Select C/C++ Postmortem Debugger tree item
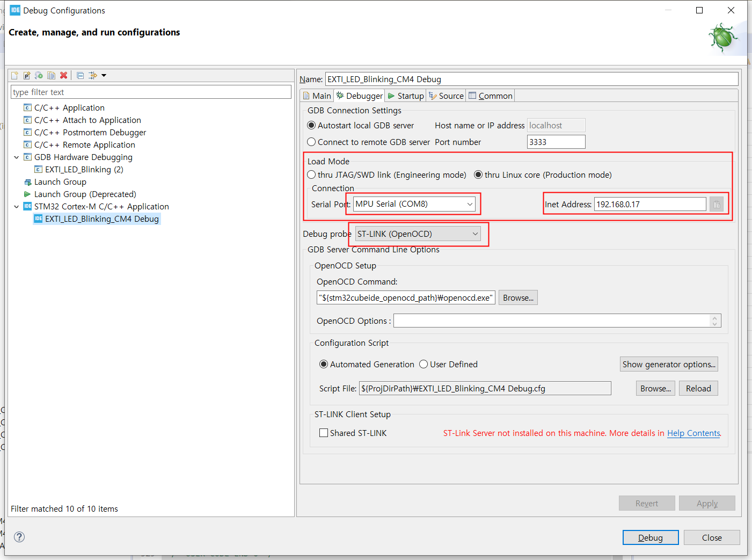 click(x=90, y=132)
